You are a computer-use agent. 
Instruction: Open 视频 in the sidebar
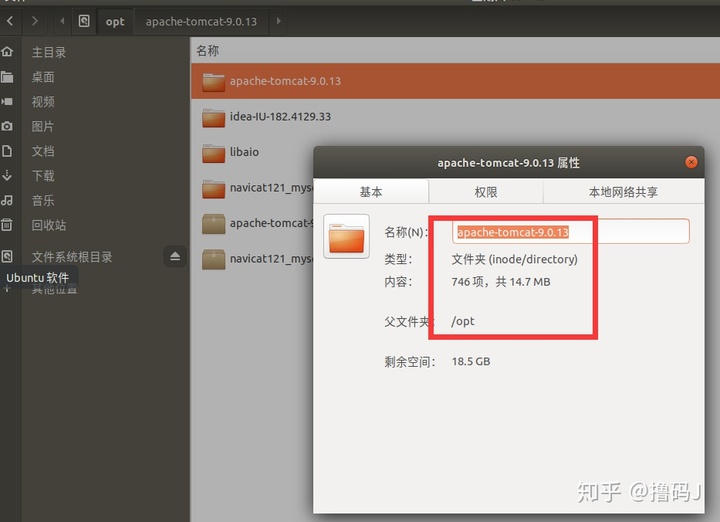[x=43, y=102]
